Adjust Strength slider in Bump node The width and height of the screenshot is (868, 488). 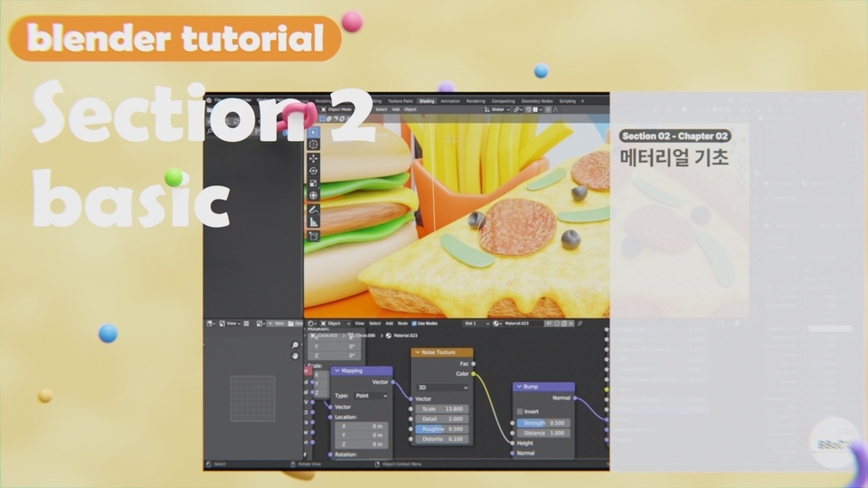pyautogui.click(x=543, y=423)
